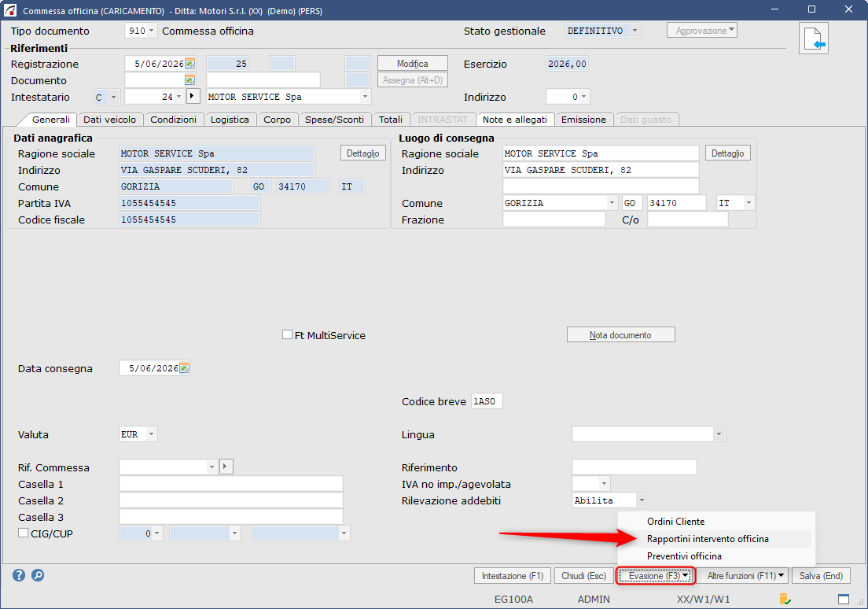Screen dimensions: 868x609
Task: Click the Documento number input field
Action: pos(263,80)
